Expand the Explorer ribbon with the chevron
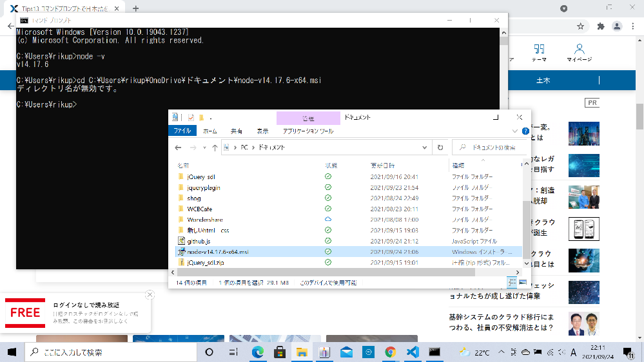Image resolution: width=644 pixels, height=362 pixels. (516, 131)
